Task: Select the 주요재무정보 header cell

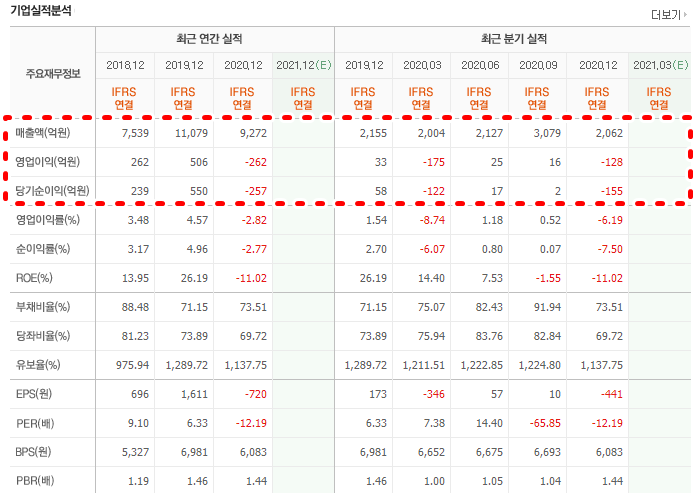Action: [53, 74]
